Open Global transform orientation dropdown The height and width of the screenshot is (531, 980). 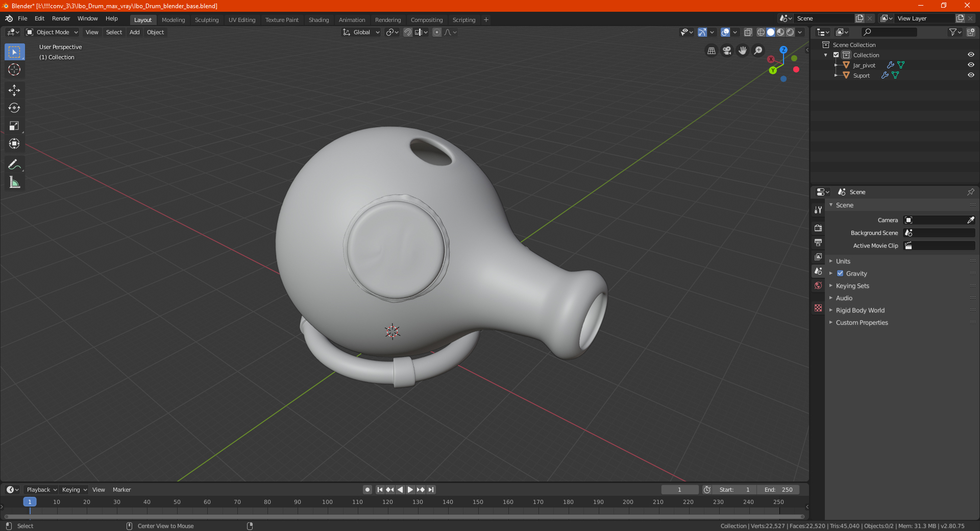point(361,32)
